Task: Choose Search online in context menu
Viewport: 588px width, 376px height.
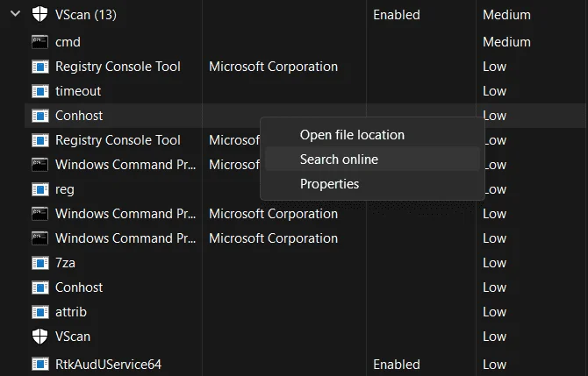Action: [372, 160]
